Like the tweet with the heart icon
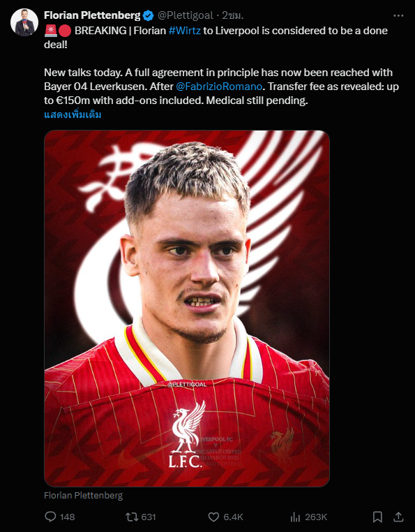The width and height of the screenshot is (415, 532). [213, 517]
